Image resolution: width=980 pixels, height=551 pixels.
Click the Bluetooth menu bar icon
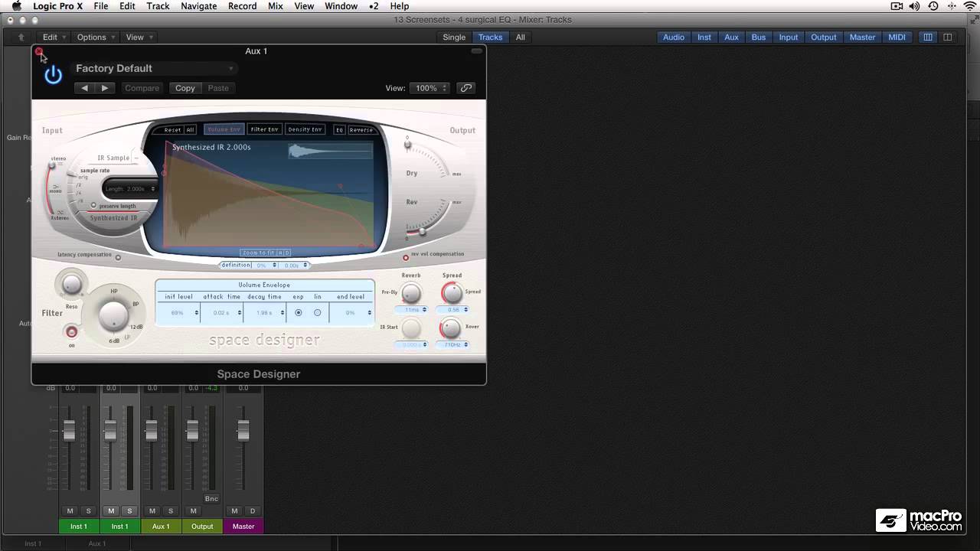[x=952, y=6]
